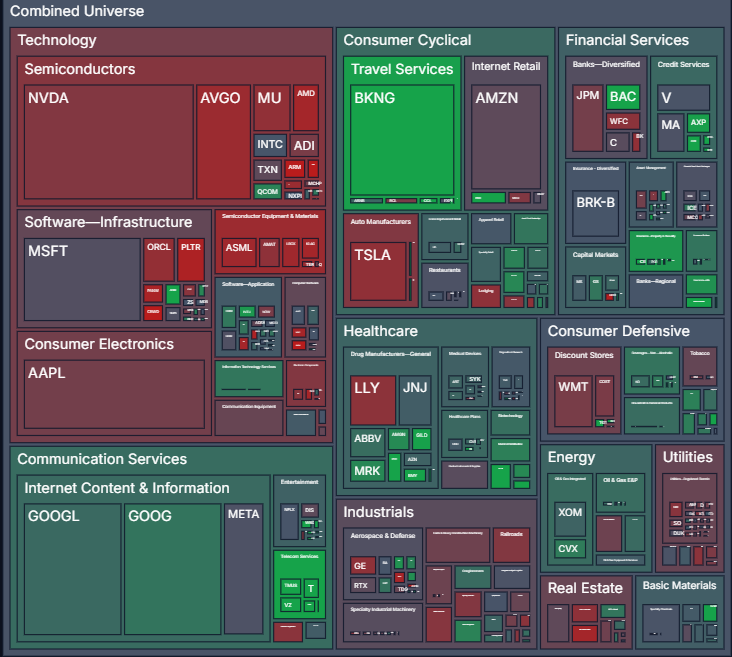Select the Real Estate sector label
Screen dimensions: 732x657
click(x=585, y=588)
